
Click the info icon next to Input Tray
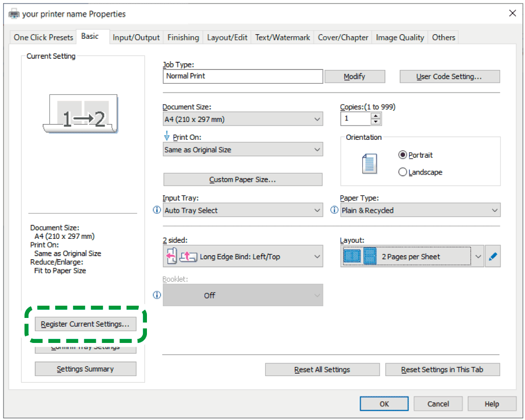[x=157, y=210]
